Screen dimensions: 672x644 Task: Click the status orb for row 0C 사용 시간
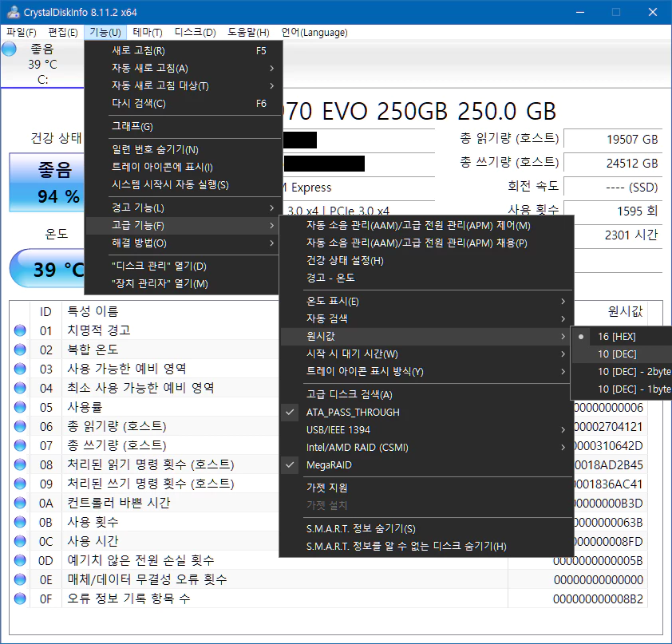coord(20,541)
